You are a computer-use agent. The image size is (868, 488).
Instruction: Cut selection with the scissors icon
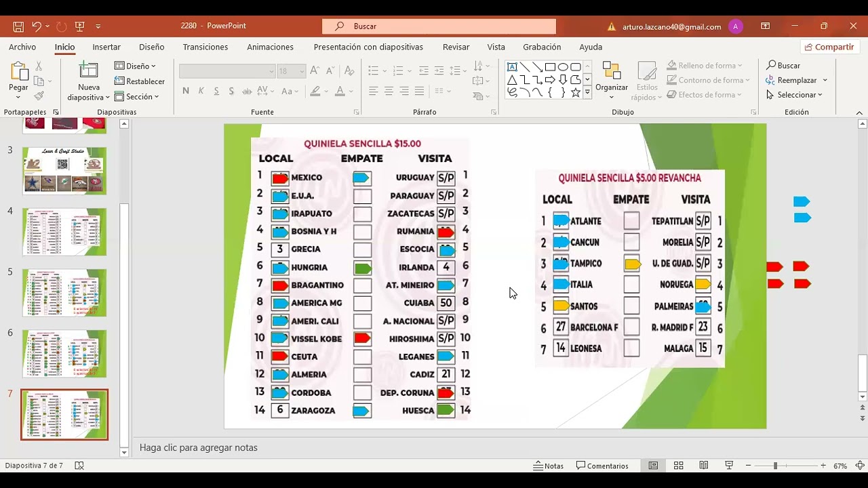(x=39, y=66)
